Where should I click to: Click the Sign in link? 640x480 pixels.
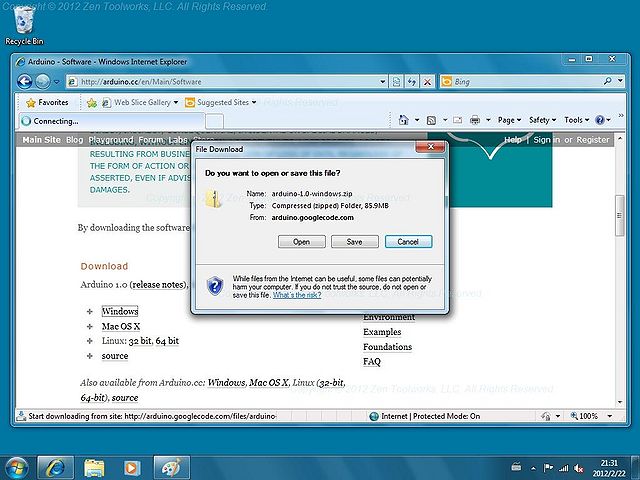[x=547, y=140]
